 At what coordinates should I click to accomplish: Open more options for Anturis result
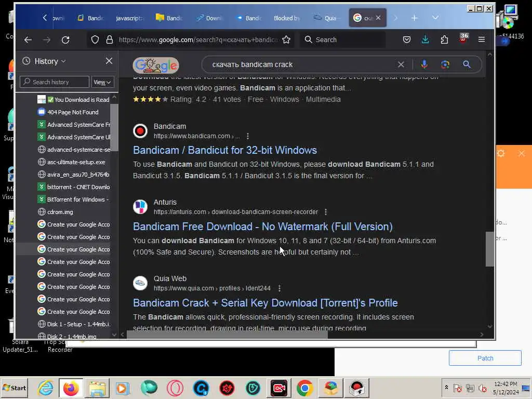(x=326, y=212)
